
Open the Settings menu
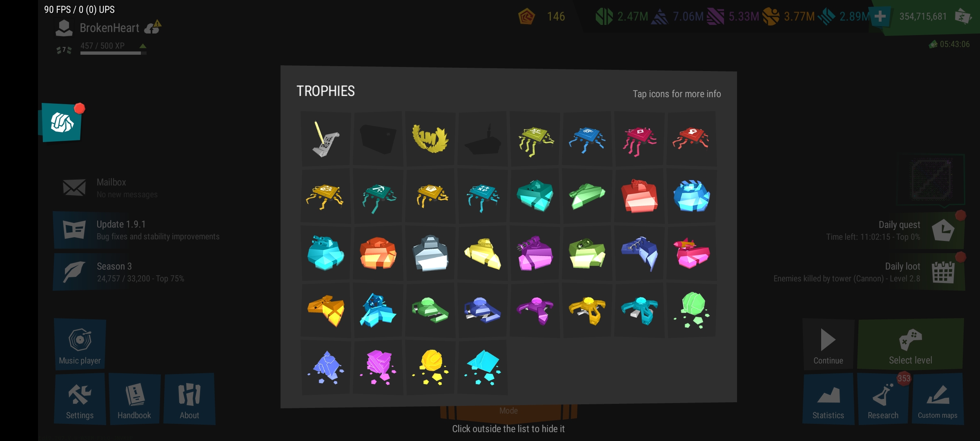tap(80, 399)
